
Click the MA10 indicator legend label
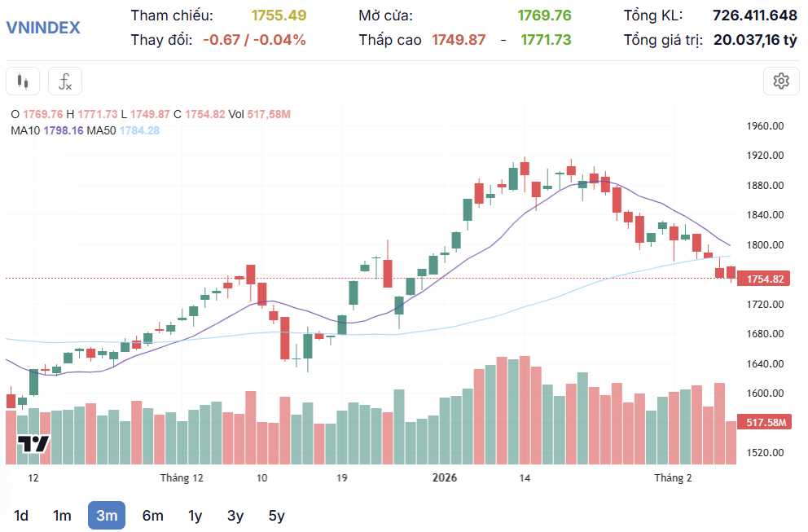pyautogui.click(x=25, y=130)
